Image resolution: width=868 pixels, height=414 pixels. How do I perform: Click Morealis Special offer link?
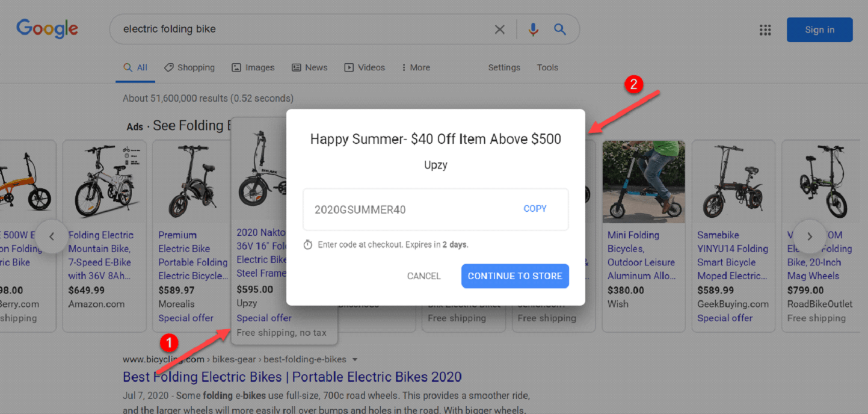point(186,318)
